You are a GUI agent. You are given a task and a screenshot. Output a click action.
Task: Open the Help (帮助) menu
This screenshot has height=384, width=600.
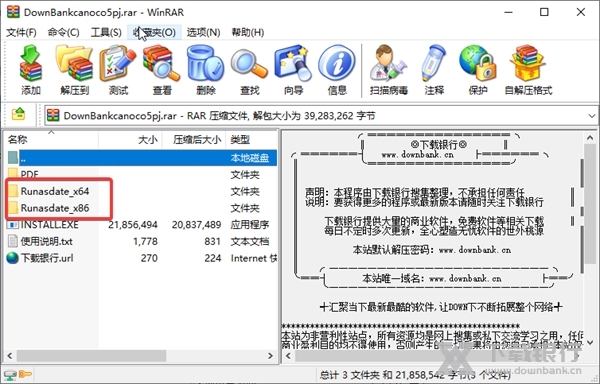point(248,33)
